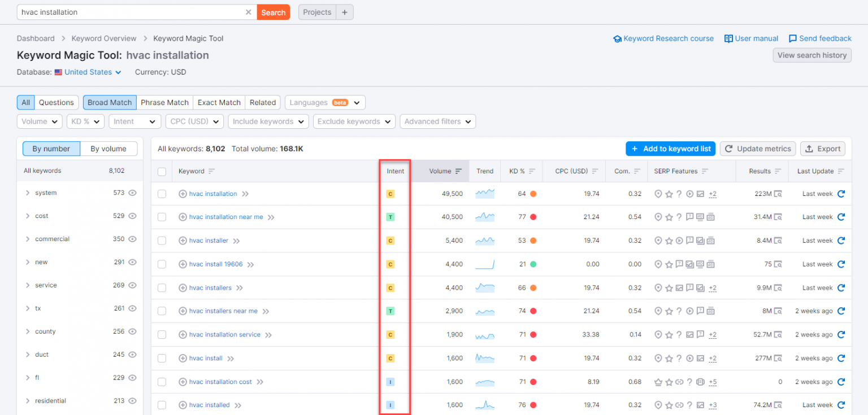868x415 pixels.
Task: Click the refresh metrics icon for 'hvac installation' row
Action: click(840, 194)
